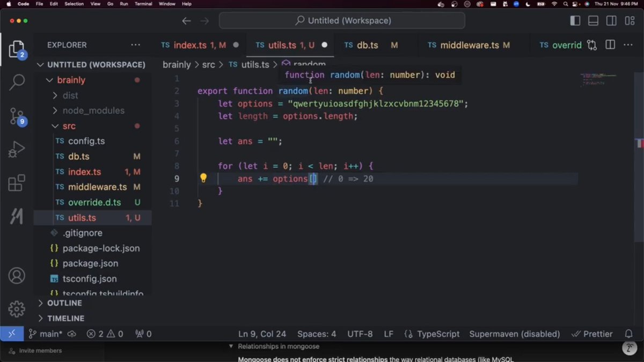Image resolution: width=644 pixels, height=362 pixels.
Task: Toggle the secondary sidebar
Action: (611, 20)
